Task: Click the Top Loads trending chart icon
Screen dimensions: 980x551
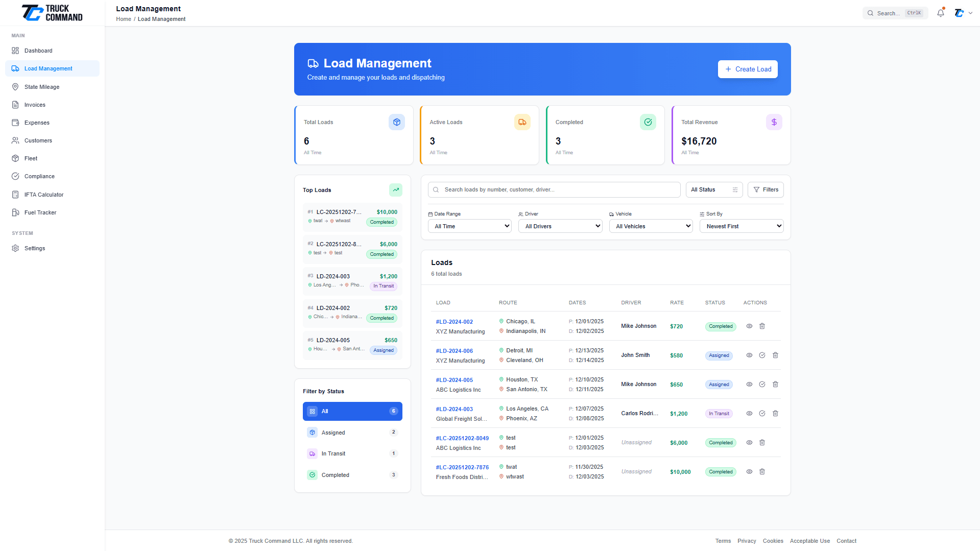Action: point(396,189)
